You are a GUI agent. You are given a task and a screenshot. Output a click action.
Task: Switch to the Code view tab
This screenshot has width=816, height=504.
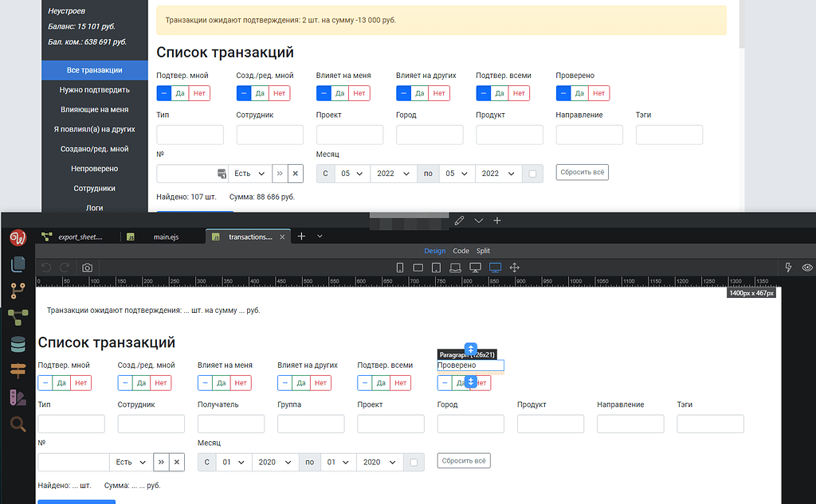[461, 250]
